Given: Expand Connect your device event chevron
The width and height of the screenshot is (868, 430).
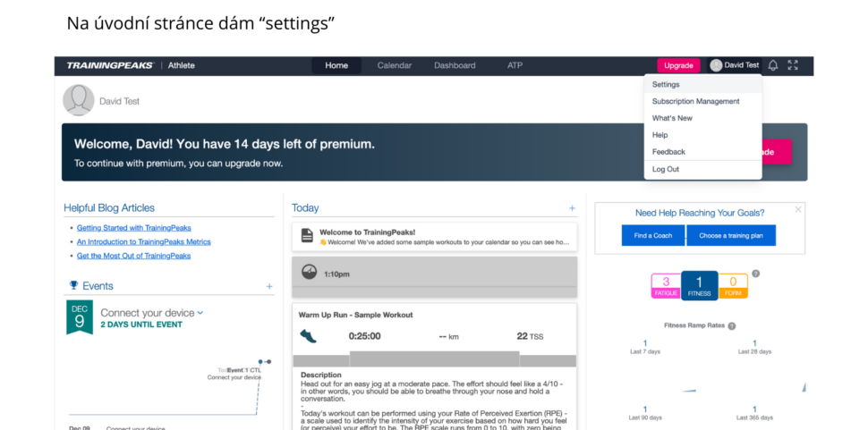Looking at the screenshot, I should pyautogui.click(x=200, y=313).
